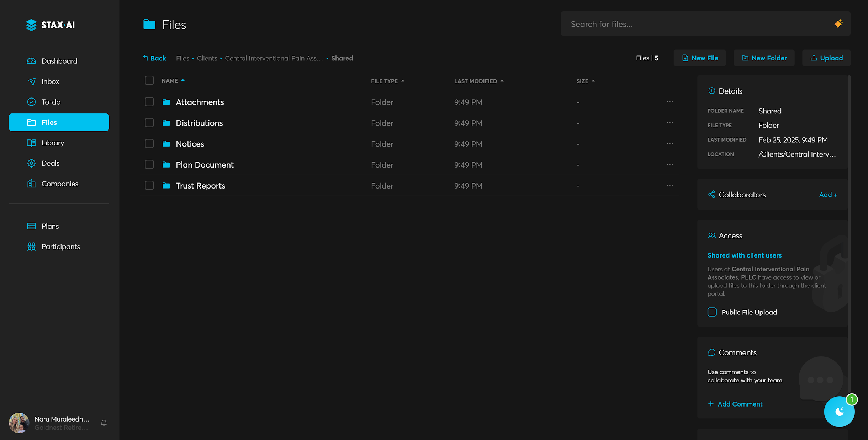Image resolution: width=868 pixels, height=440 pixels.
Task: Enable the Public File Upload checkbox
Action: click(712, 312)
